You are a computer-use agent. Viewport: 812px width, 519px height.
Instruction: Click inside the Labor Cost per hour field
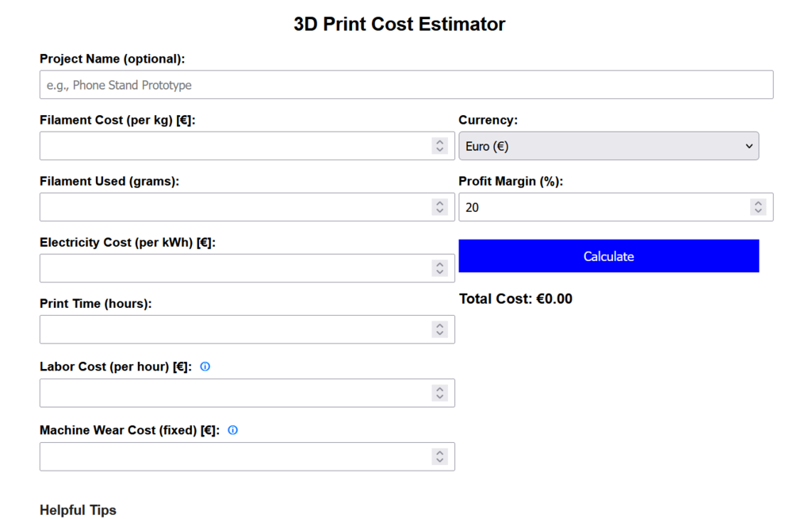click(x=235, y=393)
